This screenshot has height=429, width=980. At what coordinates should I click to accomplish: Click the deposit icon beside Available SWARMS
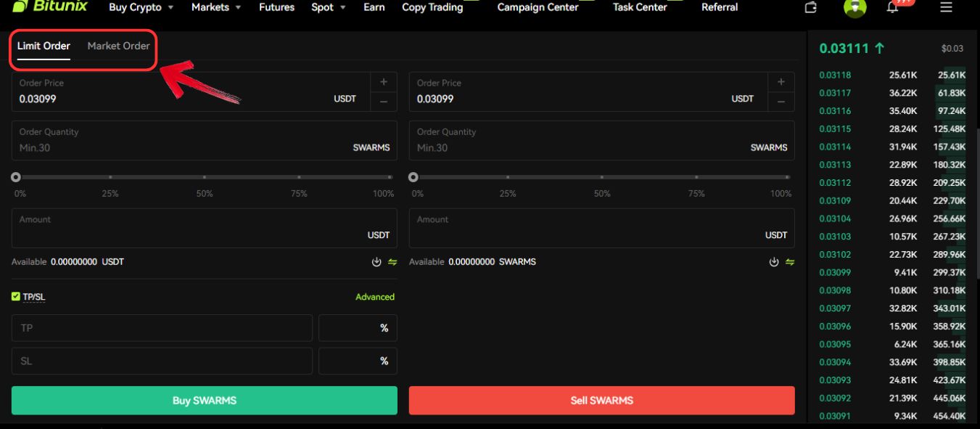(774, 262)
